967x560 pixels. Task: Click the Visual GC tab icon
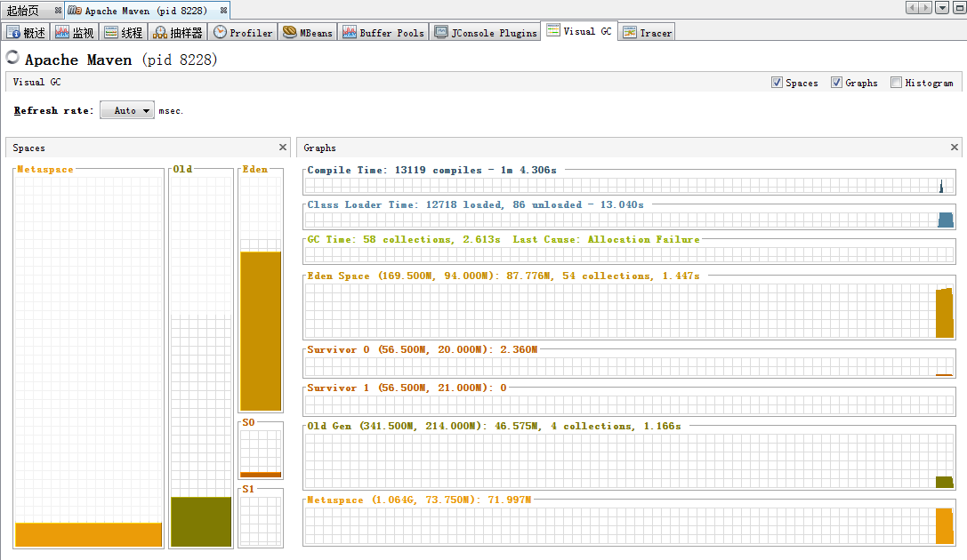pos(553,30)
